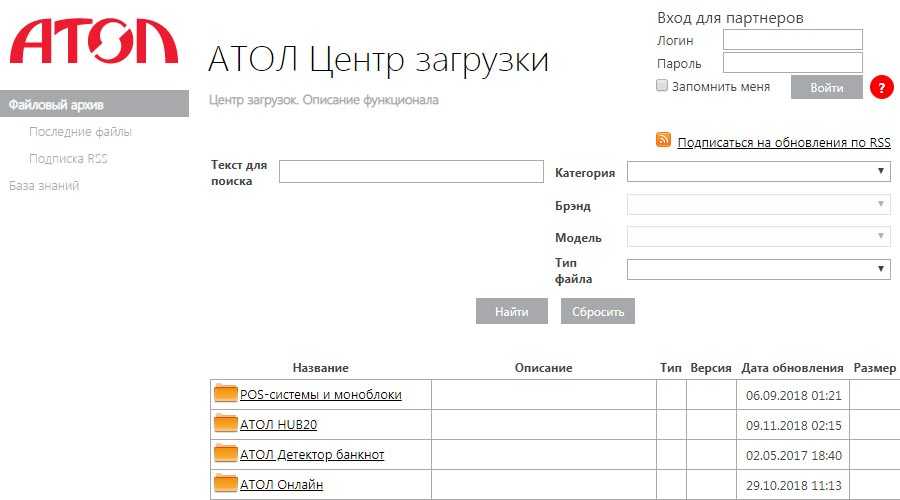Click the Войти login button

(x=827, y=87)
